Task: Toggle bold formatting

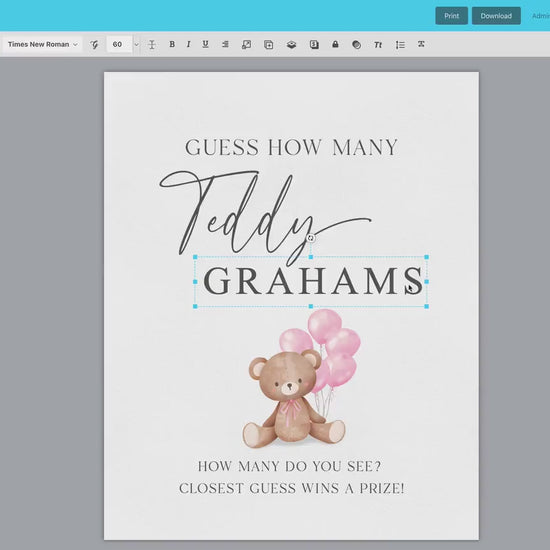Action: 172,44
